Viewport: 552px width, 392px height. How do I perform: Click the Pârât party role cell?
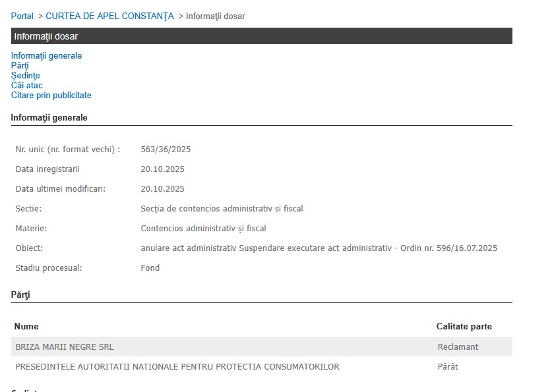coord(447,367)
